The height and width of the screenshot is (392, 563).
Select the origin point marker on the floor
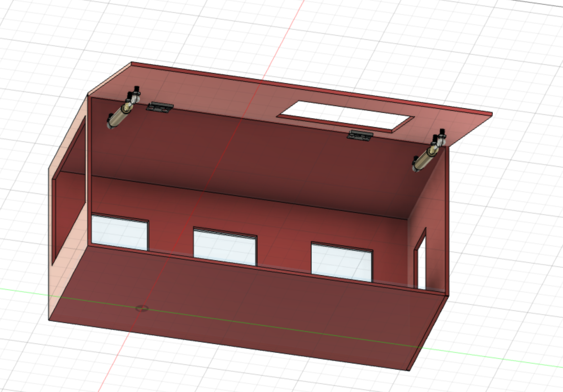click(142, 308)
